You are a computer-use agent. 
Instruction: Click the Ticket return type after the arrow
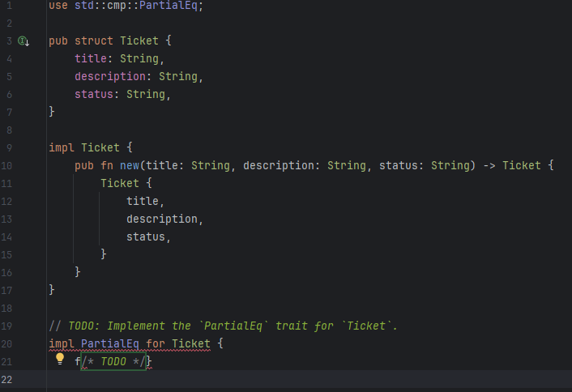coord(521,165)
